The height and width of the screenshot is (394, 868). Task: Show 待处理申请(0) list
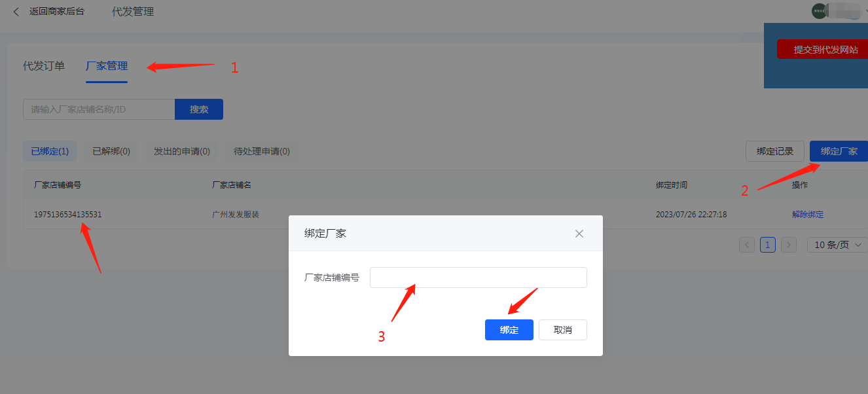[262, 151]
